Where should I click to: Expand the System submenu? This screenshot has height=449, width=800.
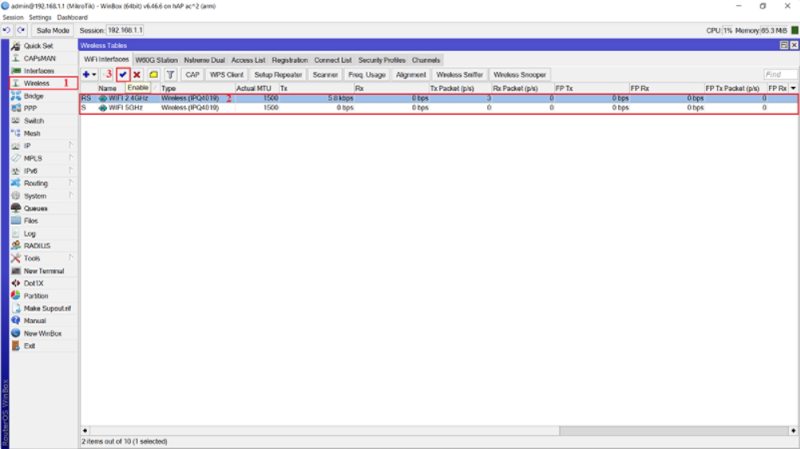[x=35, y=196]
